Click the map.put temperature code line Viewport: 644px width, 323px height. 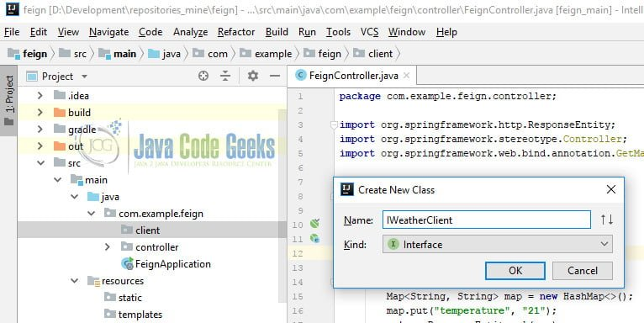[471, 310]
